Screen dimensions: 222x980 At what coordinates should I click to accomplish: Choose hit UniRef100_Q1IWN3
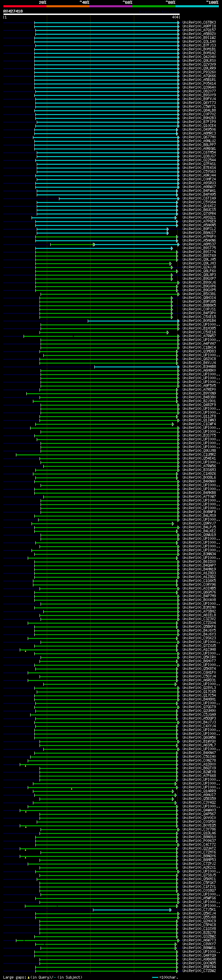pos(199,420)
